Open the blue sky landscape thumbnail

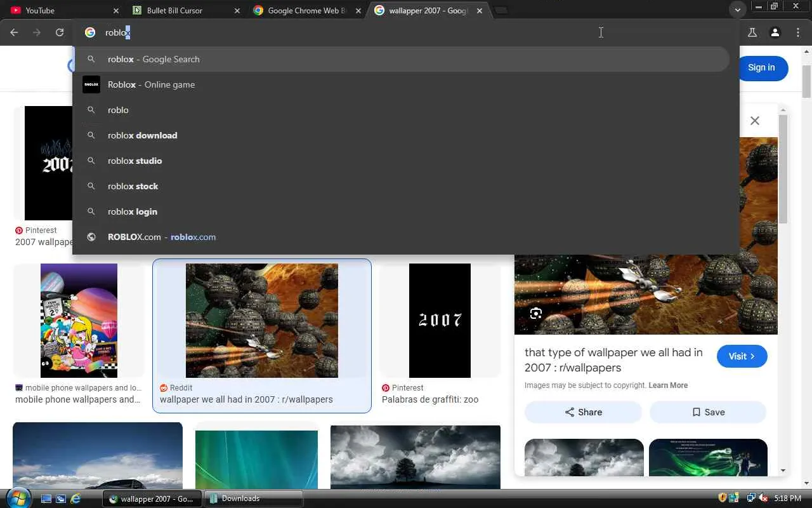click(x=98, y=455)
